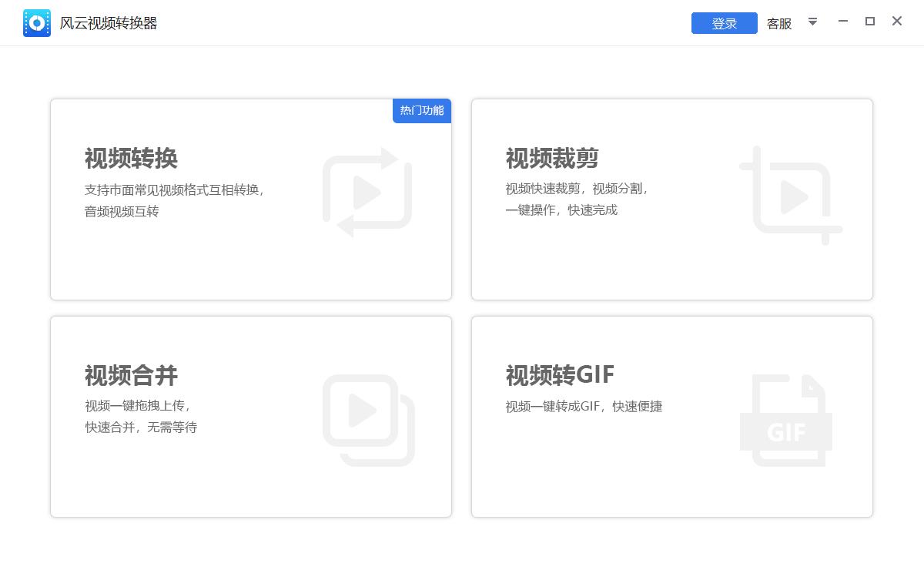Click the 登录 login button
924x570 pixels.
pyautogui.click(x=723, y=23)
